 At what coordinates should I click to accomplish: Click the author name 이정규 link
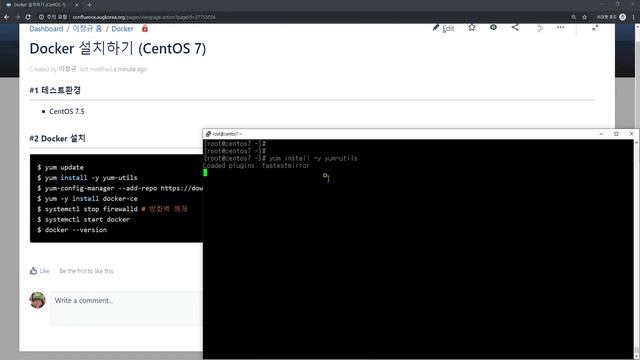[67, 69]
